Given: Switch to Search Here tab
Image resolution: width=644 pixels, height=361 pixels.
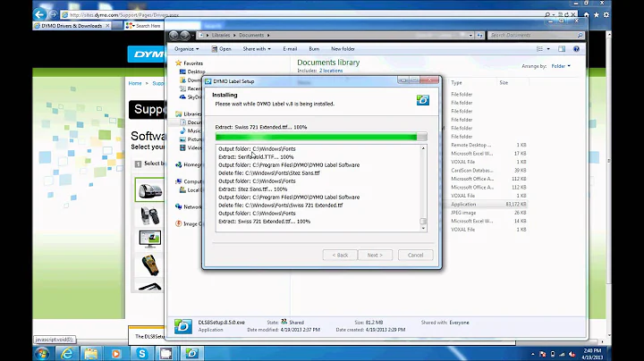Looking at the screenshot, I should (144, 25).
